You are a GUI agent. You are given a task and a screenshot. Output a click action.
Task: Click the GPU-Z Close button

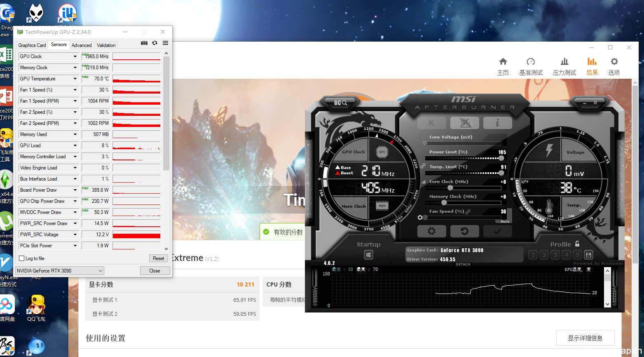[155, 271]
